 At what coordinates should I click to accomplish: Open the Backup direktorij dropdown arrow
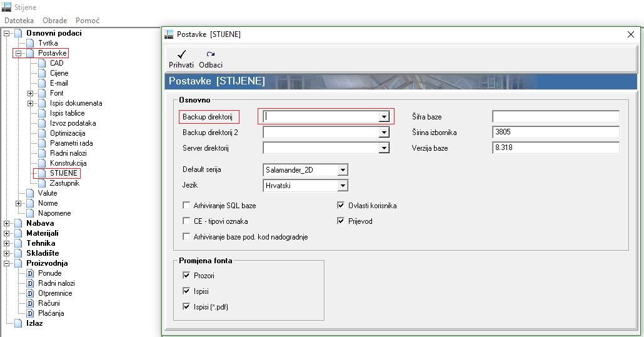pyautogui.click(x=384, y=116)
